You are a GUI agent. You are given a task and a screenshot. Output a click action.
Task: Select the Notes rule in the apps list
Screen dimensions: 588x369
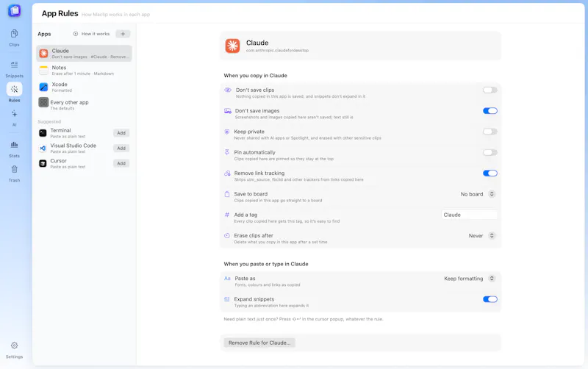click(85, 70)
